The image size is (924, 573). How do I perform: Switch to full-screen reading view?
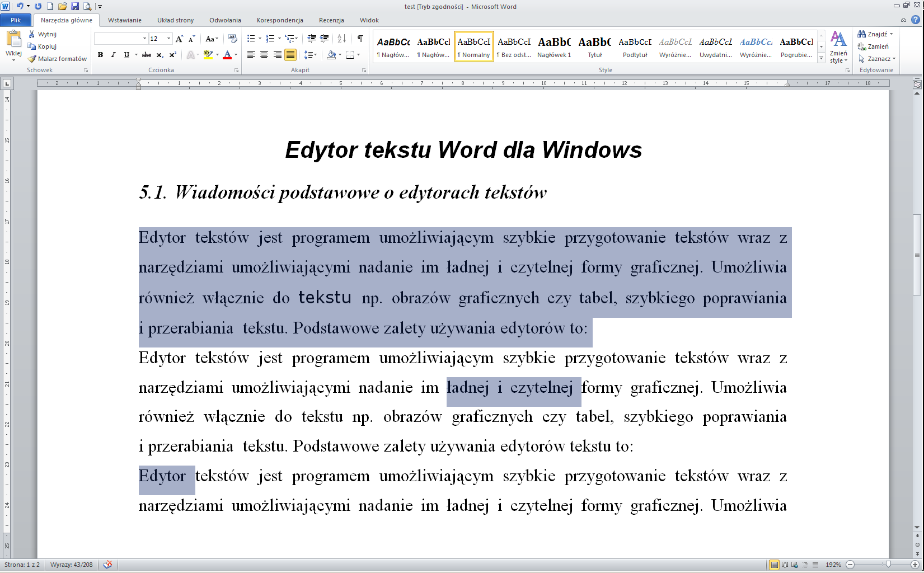click(x=785, y=565)
